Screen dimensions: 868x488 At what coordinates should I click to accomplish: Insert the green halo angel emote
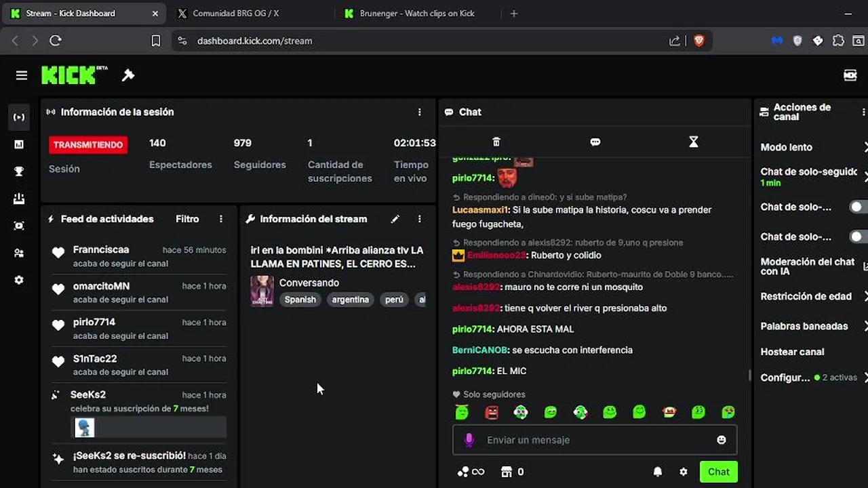(x=462, y=411)
